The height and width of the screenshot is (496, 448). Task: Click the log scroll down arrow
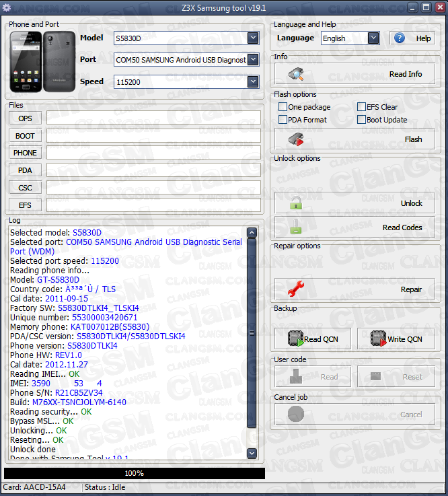252,454
